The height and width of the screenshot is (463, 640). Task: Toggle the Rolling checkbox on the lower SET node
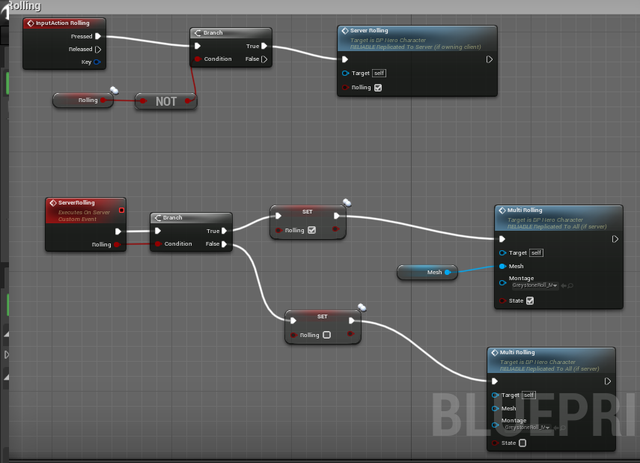point(327,335)
